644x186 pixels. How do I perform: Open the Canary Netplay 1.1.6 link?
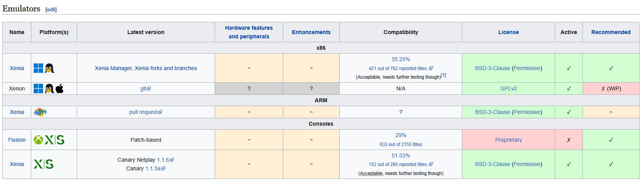(x=165, y=160)
